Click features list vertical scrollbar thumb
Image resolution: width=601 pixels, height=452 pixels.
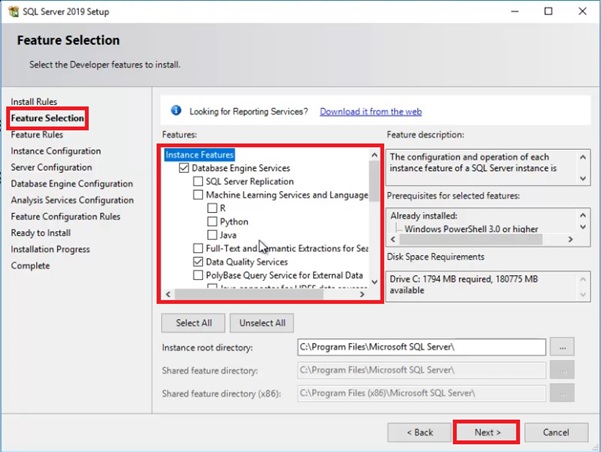[374, 181]
